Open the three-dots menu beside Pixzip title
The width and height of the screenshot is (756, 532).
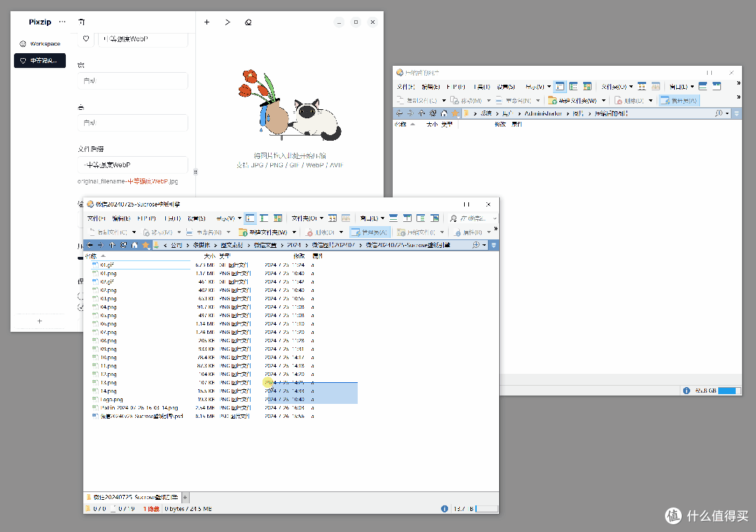(x=62, y=22)
